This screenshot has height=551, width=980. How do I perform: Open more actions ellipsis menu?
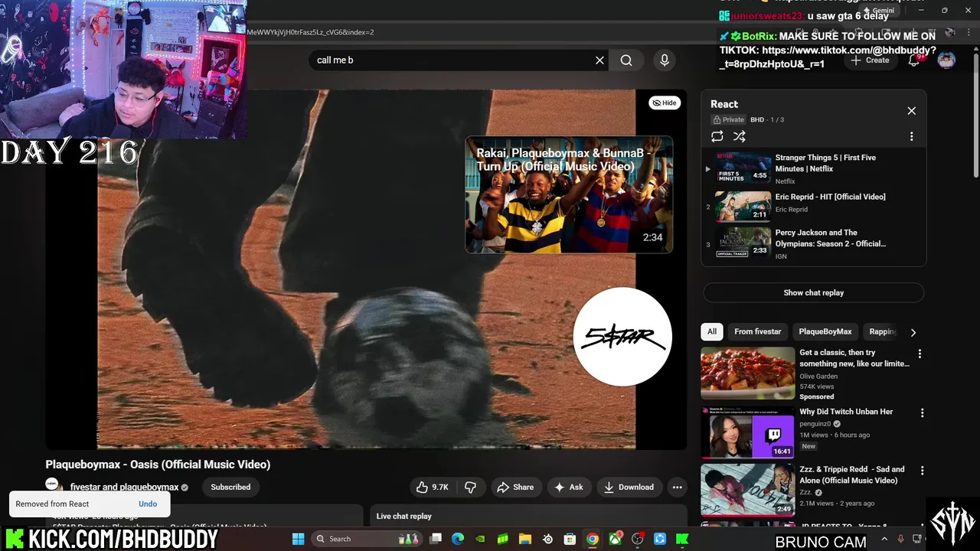pyautogui.click(x=677, y=487)
